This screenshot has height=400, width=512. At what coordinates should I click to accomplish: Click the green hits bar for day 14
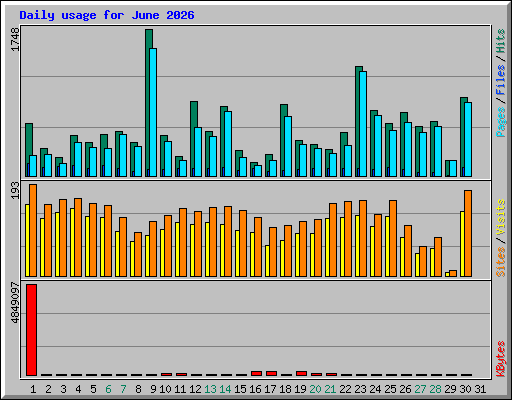tap(222, 140)
